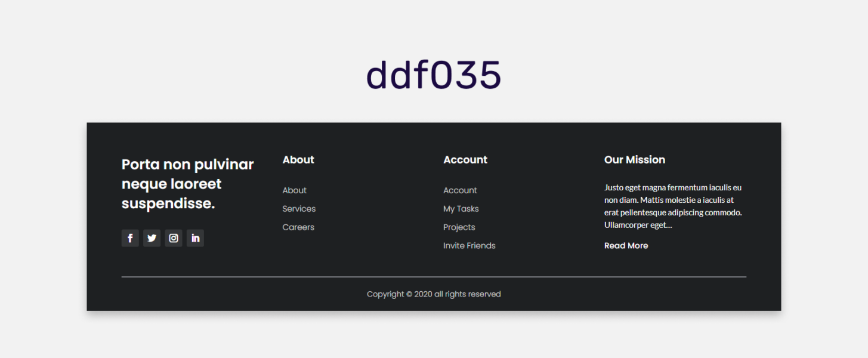Click the Invite Friends link
Image resolution: width=868 pixels, height=358 pixels.
coord(469,245)
